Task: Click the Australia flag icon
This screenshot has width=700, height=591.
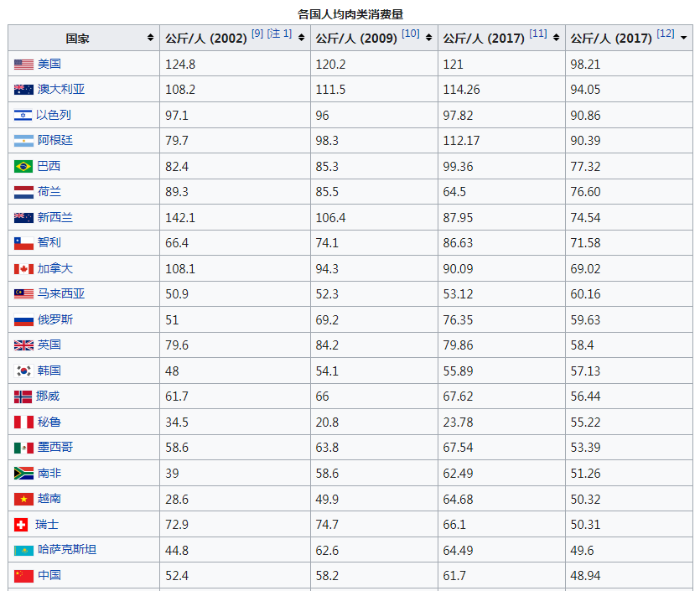Action: tap(23, 90)
